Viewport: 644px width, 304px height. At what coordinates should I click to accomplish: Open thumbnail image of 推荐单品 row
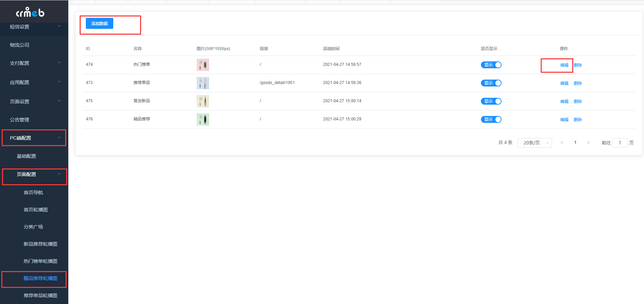(203, 83)
